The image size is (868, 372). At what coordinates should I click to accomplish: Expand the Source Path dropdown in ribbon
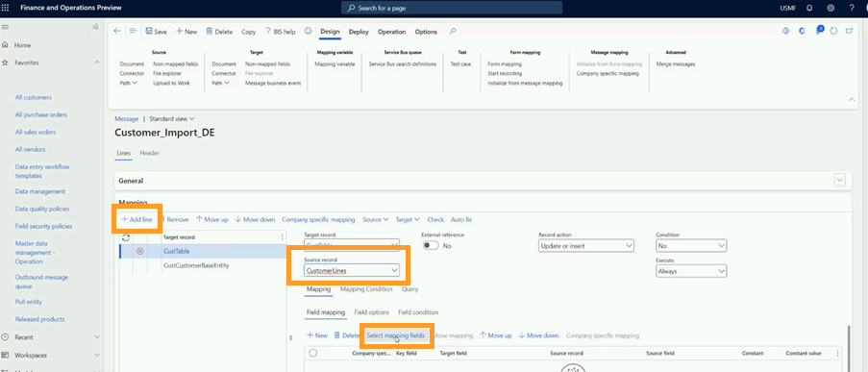tap(129, 83)
